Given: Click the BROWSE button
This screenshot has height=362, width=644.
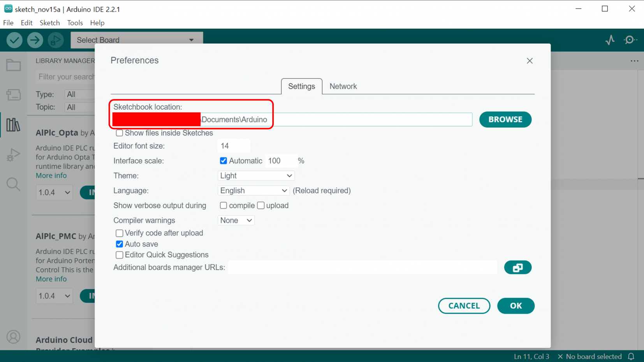Looking at the screenshot, I should click(505, 119).
